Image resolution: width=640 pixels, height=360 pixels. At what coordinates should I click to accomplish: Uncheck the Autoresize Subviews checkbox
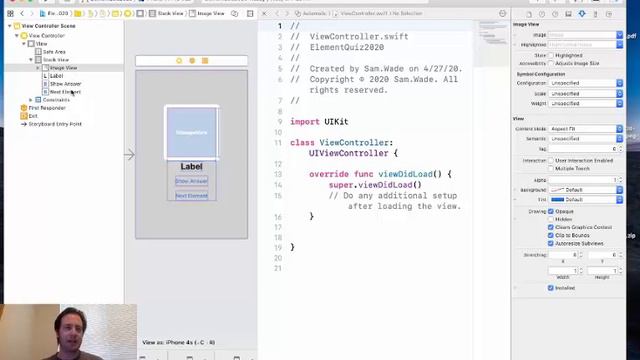(551, 243)
